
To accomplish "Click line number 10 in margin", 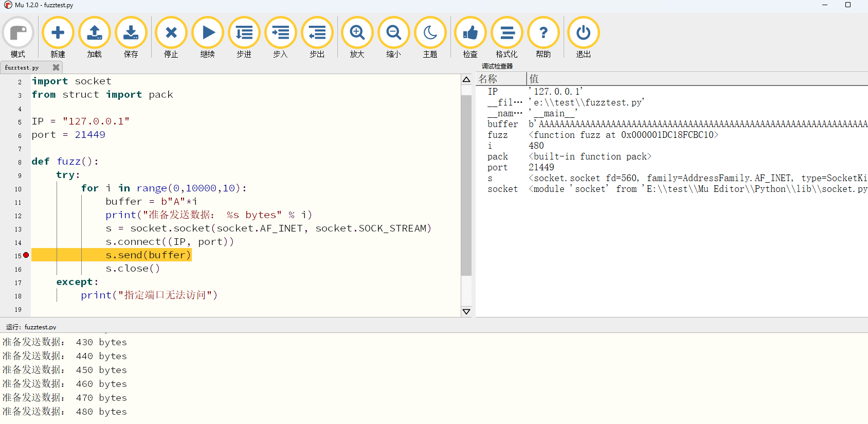I will [x=18, y=189].
